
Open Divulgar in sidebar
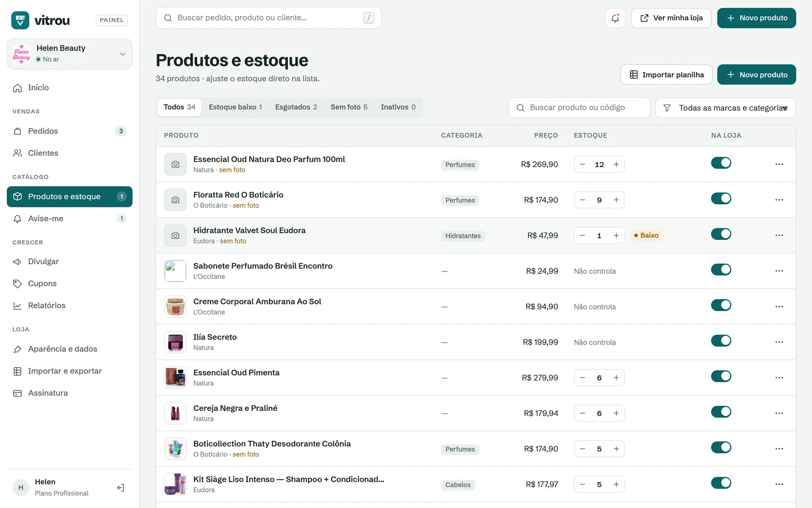coord(69,261)
